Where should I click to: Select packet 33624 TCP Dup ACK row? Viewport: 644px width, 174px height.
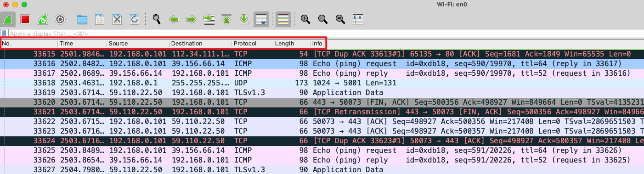point(322,140)
